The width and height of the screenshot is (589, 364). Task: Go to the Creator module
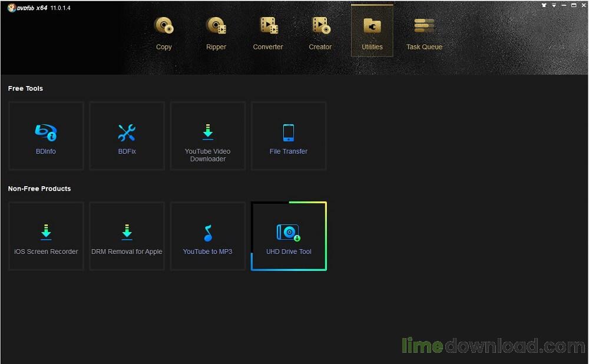coord(320,33)
